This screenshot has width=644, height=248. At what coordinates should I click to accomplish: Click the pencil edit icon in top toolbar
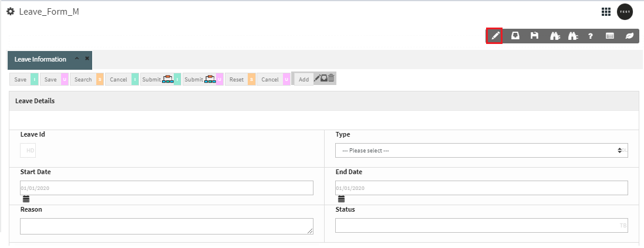point(495,36)
